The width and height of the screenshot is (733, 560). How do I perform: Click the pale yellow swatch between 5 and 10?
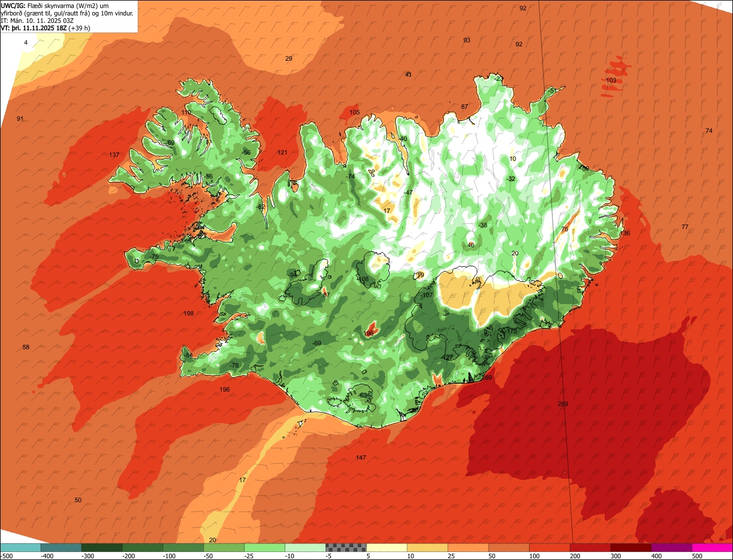387,547
